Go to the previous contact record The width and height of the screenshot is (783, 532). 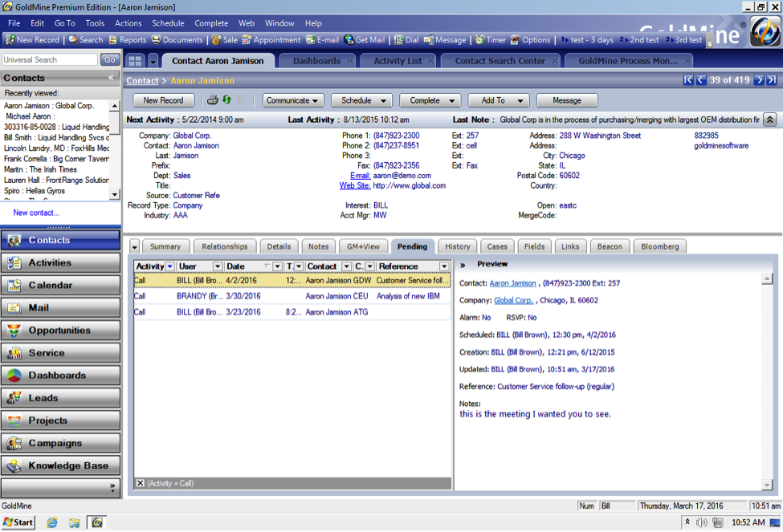pyautogui.click(x=701, y=80)
